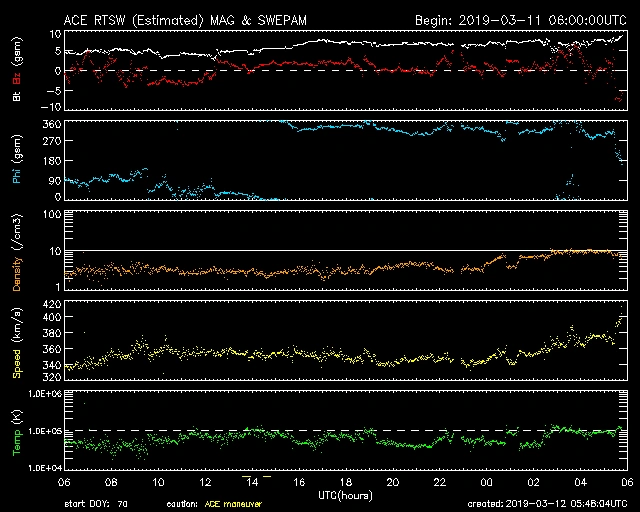Click the yellow ACE maneuver marker near hour 14
640x512 pixels.
[x=247, y=476]
